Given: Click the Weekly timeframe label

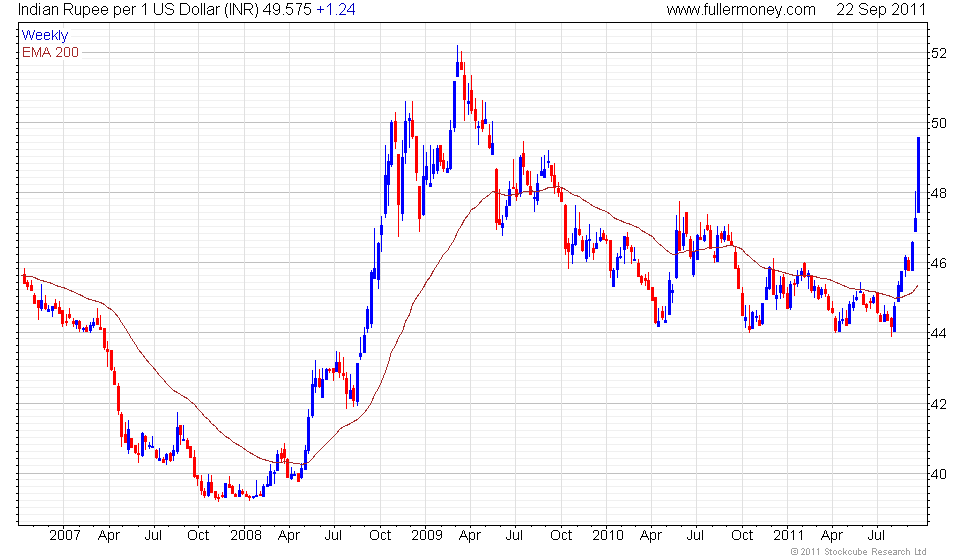Looking at the screenshot, I should (x=44, y=36).
